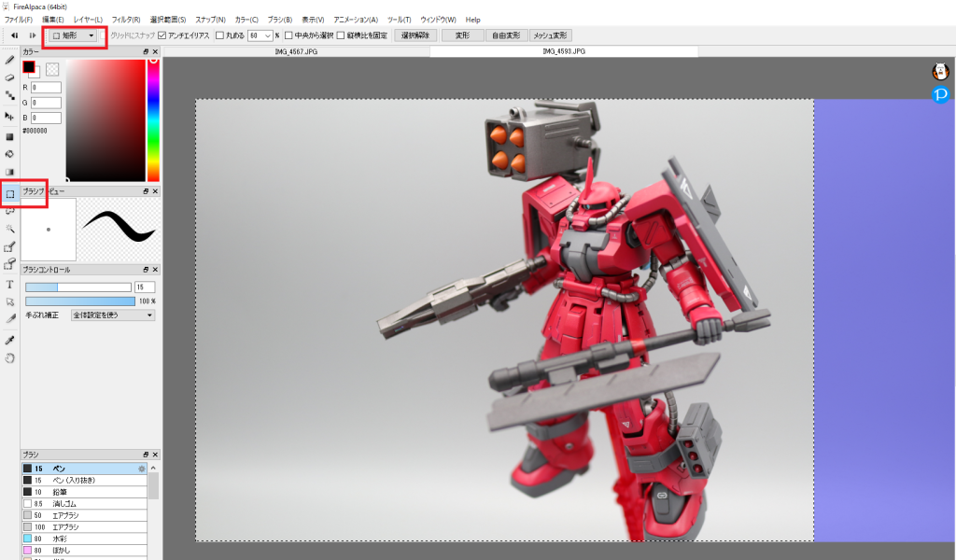
Task: Activate the Magic Wand selection tool
Action: coord(9,228)
